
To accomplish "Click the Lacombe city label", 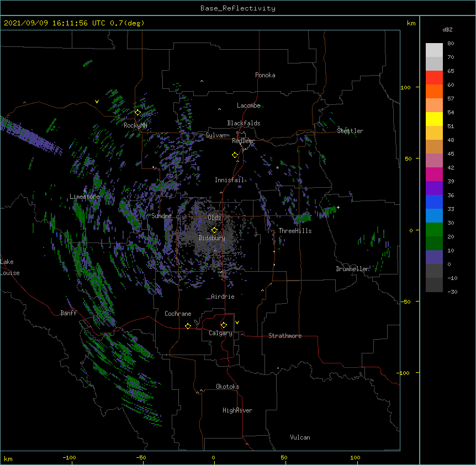I will tap(248, 105).
